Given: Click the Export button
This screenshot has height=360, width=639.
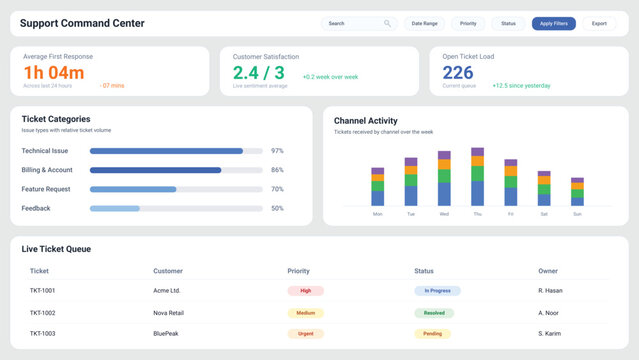Looking at the screenshot, I should (599, 24).
